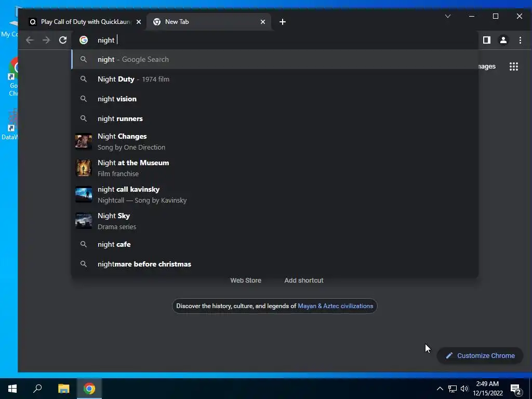The width and height of the screenshot is (532, 399).
Task: Click the Night at the Museum poster thumbnail
Action: (x=84, y=168)
